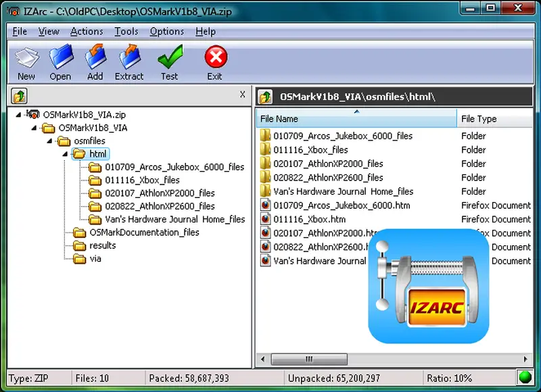Open the View menu
This screenshot has width=541, height=392.
[x=49, y=31]
